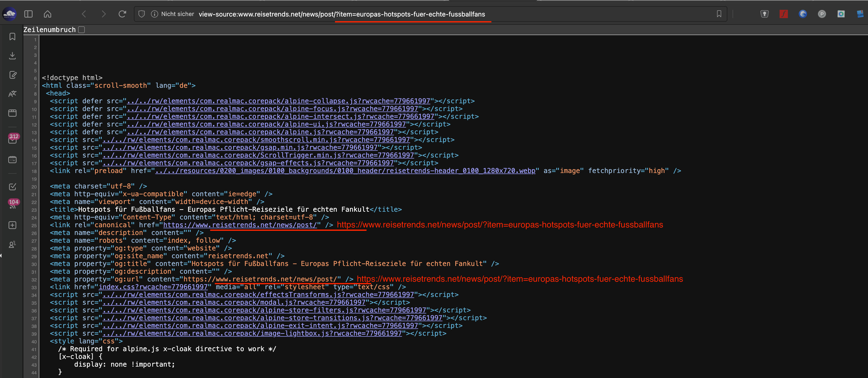Open the reisetrends-header webp preload link
The width and height of the screenshot is (868, 378).
345,171
